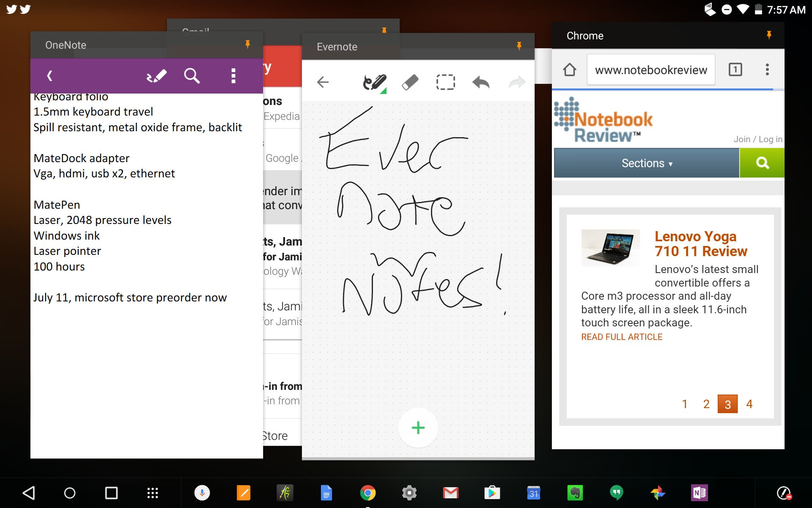Open search in OneNote
812x508 pixels.
[x=192, y=76]
